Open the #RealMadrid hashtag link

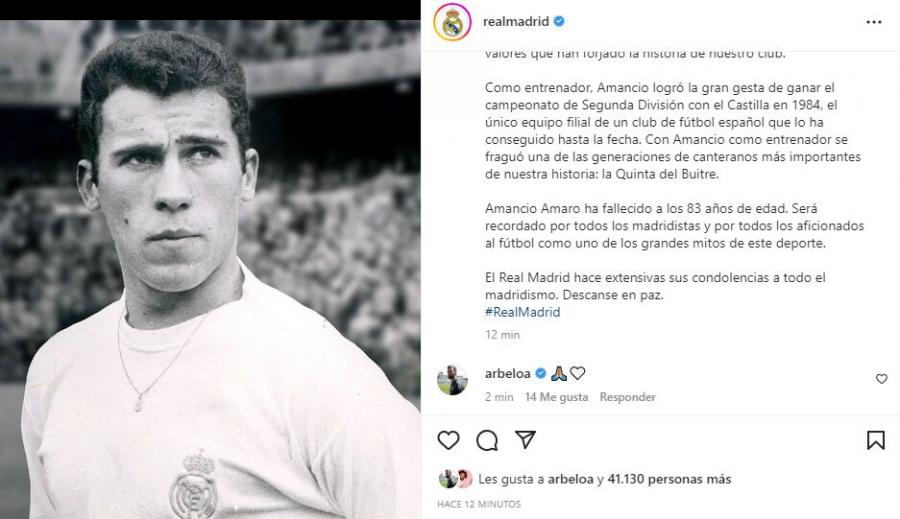522,312
